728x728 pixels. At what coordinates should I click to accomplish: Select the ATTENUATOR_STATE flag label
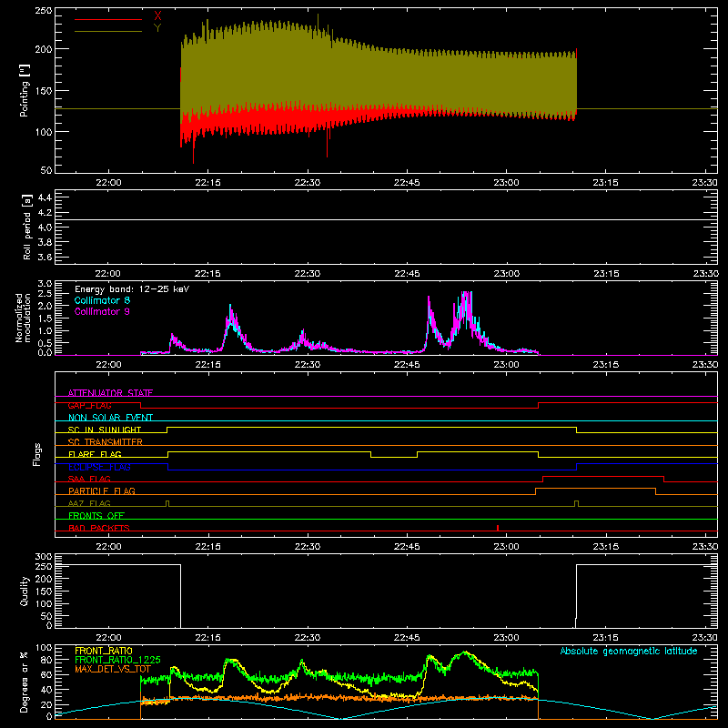tap(110, 393)
